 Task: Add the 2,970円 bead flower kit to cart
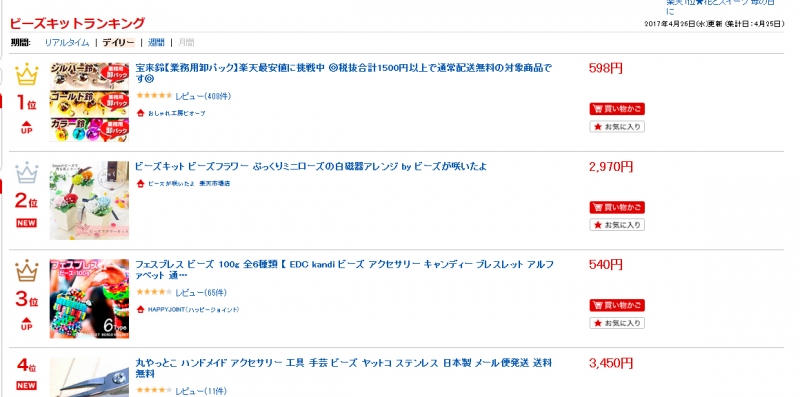pyautogui.click(x=617, y=207)
